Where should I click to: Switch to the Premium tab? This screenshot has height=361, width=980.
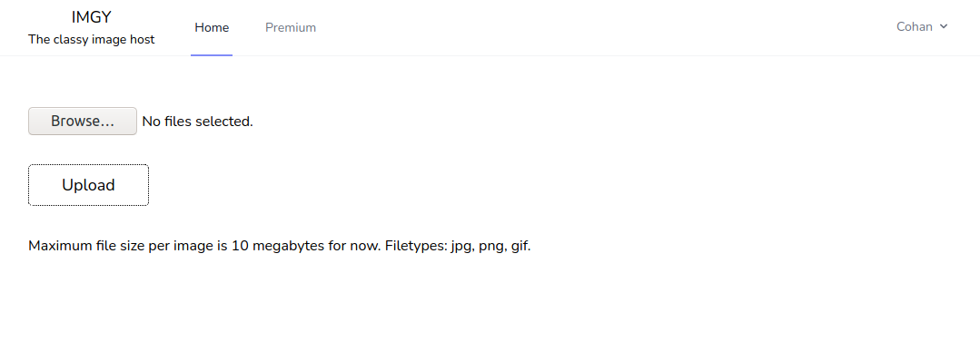pyautogui.click(x=291, y=27)
